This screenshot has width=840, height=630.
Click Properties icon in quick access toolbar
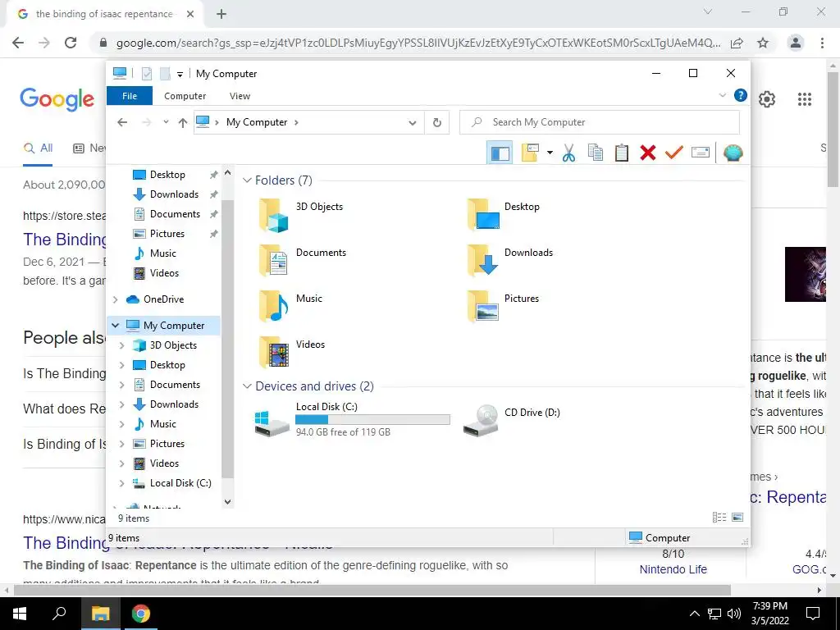coord(147,73)
